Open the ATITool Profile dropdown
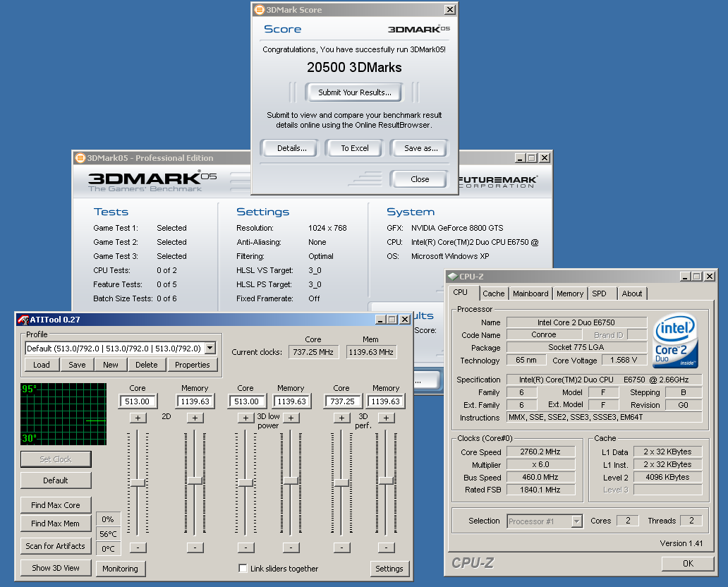728x587 pixels. coord(210,348)
